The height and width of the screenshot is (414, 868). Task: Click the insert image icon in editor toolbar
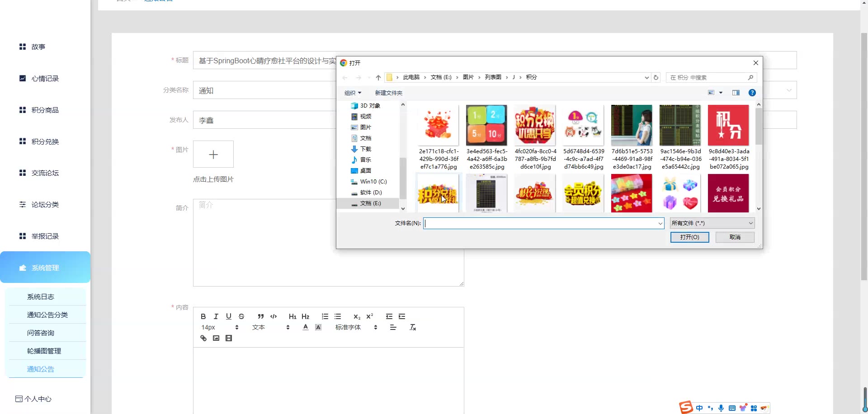coord(216,338)
